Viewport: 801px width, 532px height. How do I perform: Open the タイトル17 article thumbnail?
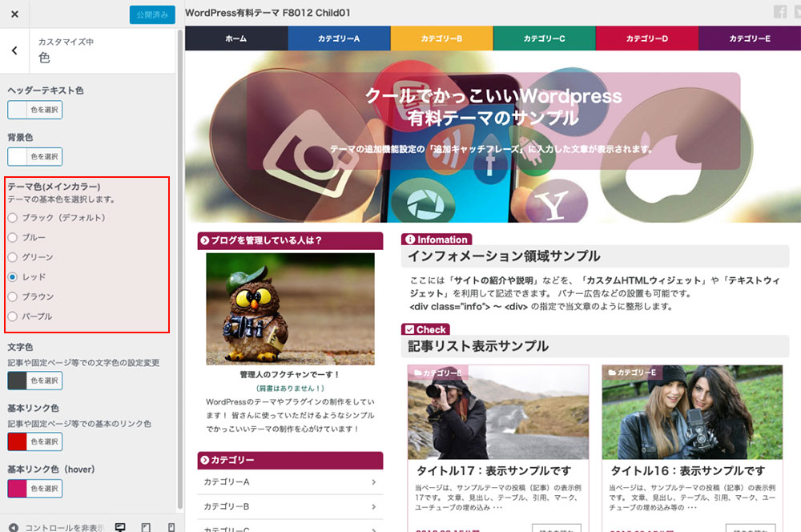[x=498, y=412]
